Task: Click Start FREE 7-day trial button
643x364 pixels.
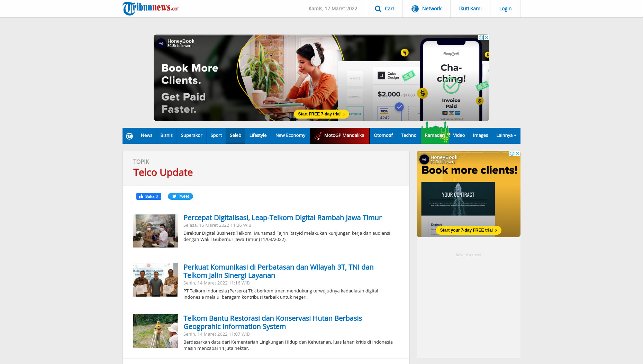Action: point(321,114)
